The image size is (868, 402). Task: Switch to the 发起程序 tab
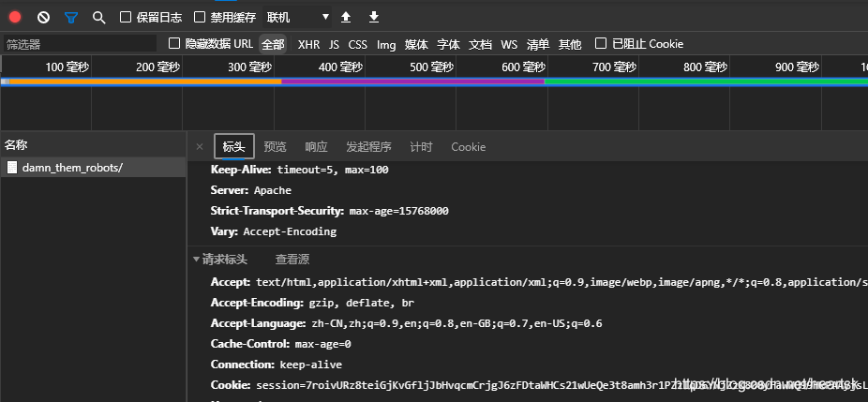[x=368, y=147]
